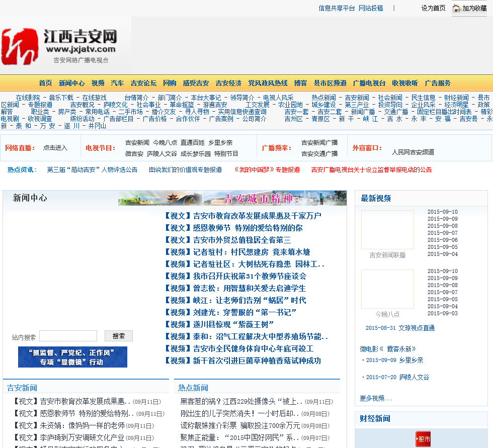
Task: Click the 江西吉安网 site logo
Action: click(x=60, y=46)
